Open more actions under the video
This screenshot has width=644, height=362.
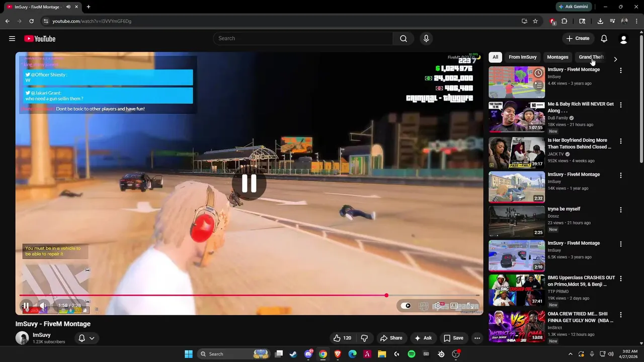coord(477,338)
